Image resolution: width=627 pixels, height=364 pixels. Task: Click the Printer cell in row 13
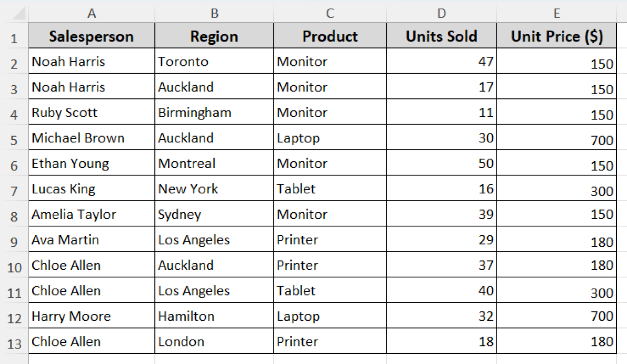point(329,341)
